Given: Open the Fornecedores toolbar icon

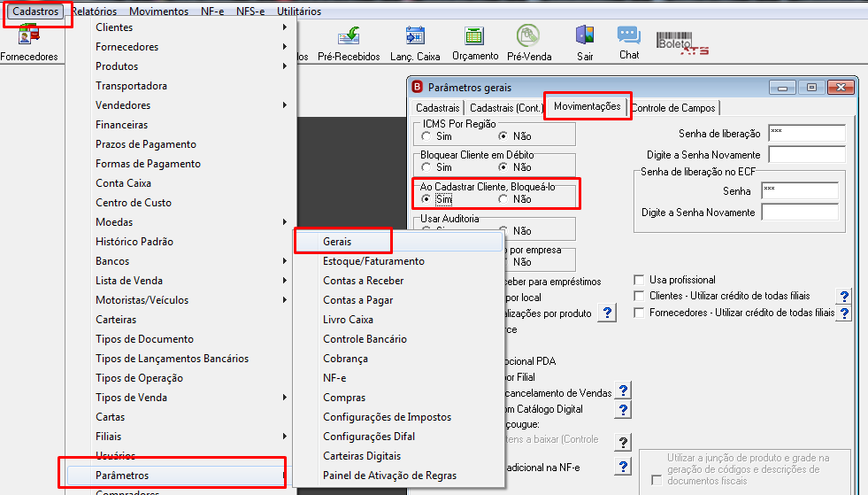Looking at the screenshot, I should point(29,43).
